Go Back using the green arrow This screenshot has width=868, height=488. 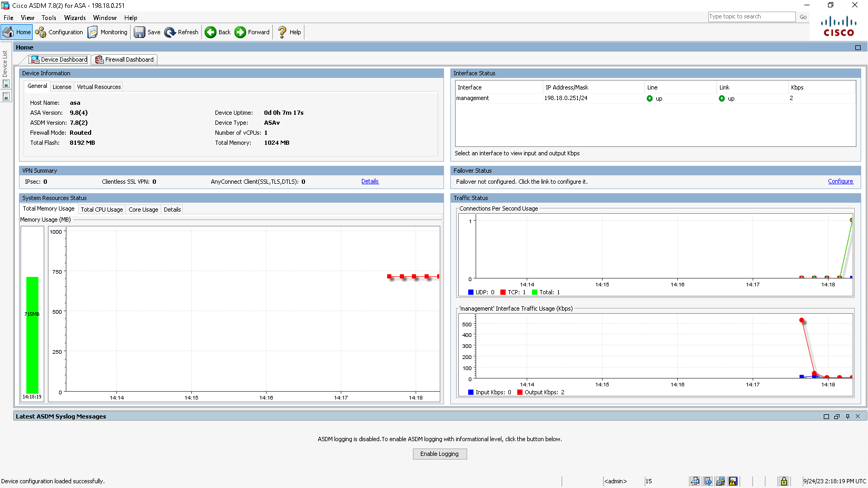coord(211,32)
